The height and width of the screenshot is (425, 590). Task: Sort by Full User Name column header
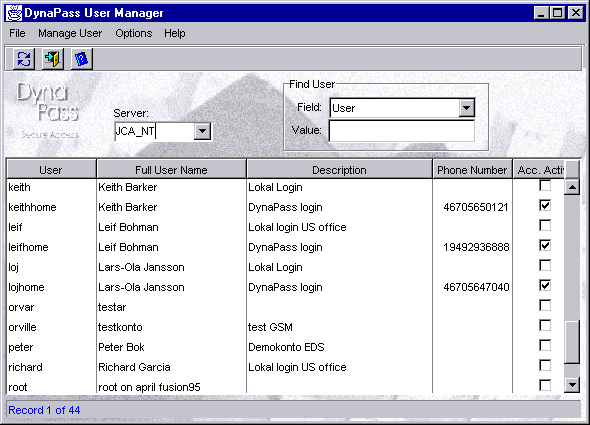click(171, 170)
